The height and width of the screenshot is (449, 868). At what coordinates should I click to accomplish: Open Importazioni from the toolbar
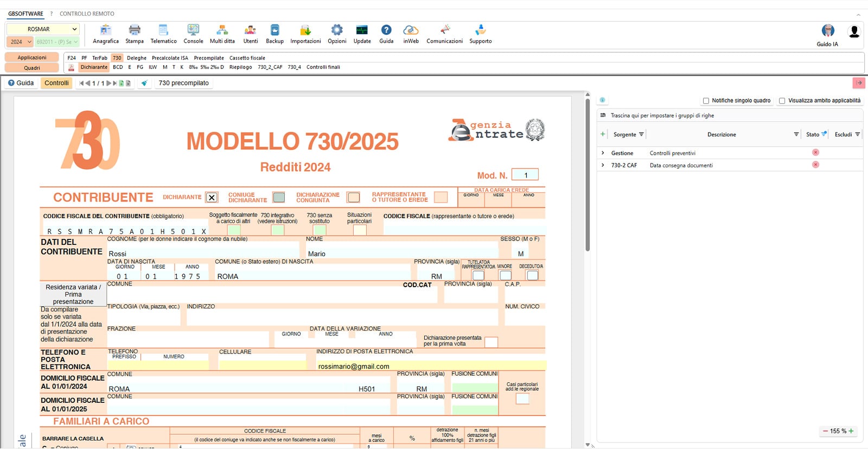coord(305,34)
